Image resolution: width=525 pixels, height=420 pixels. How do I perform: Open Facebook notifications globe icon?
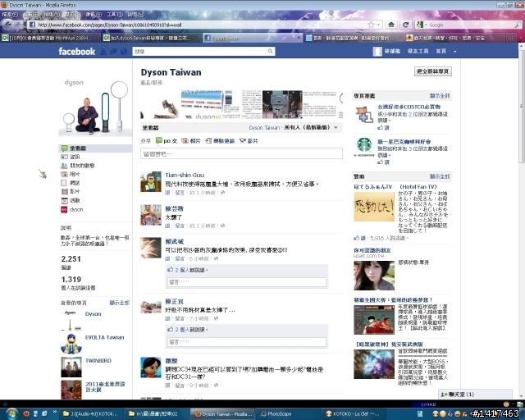pyautogui.click(x=124, y=52)
